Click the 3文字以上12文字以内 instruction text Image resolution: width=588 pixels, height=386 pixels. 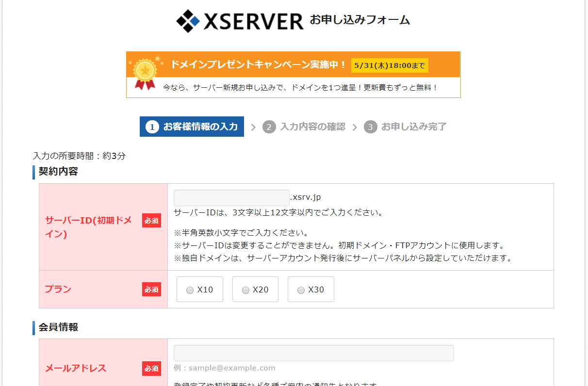[278, 213]
